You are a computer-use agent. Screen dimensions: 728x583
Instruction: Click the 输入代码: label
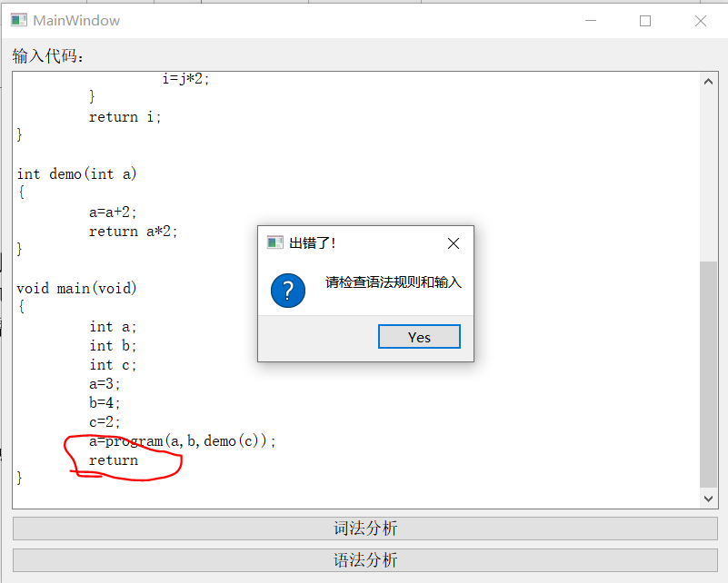click(48, 56)
